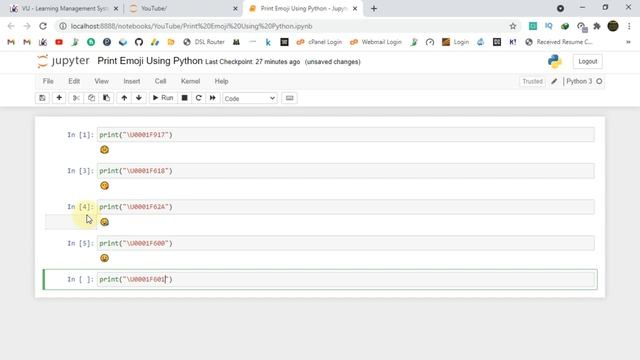Open the Help menu
This screenshot has width=640, height=360.
[x=221, y=81]
